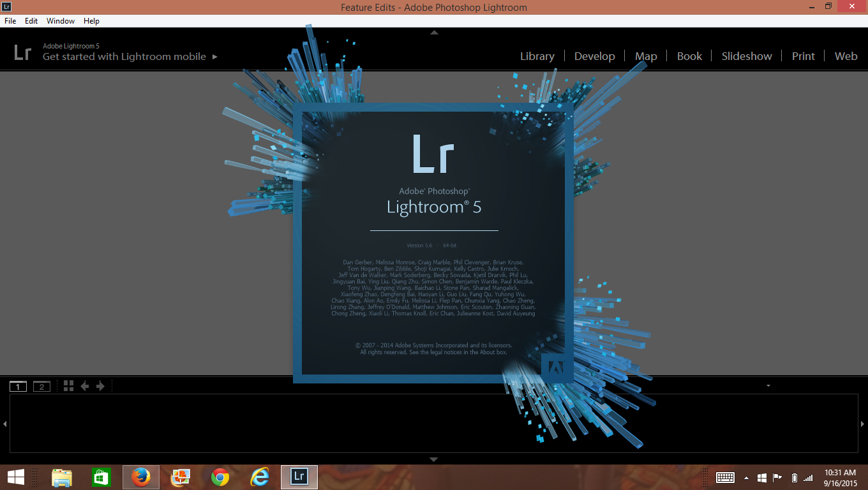Open File Explorer from the taskbar
The image size is (868, 490).
(62, 477)
